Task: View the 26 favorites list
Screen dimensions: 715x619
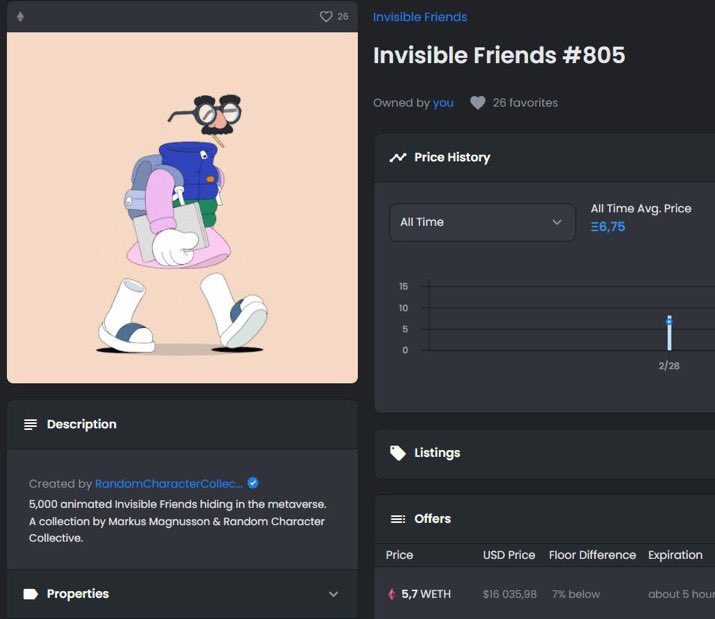Action: (x=525, y=103)
